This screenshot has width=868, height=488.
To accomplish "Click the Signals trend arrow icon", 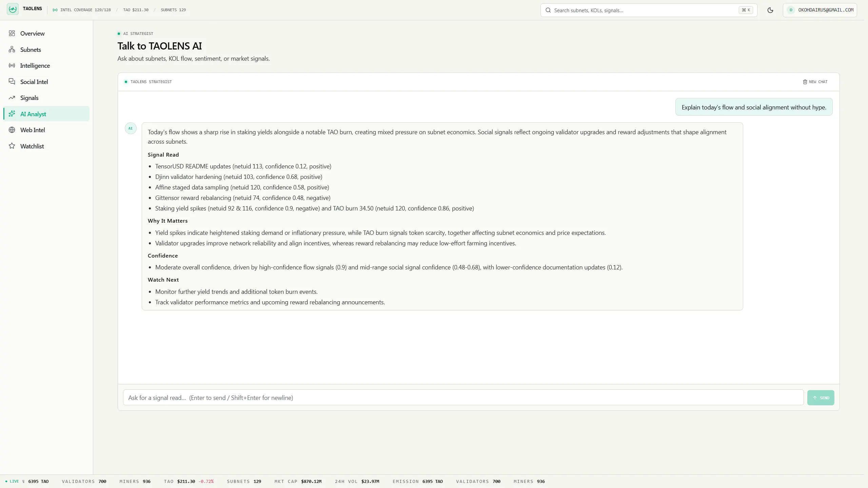I will click(x=12, y=98).
